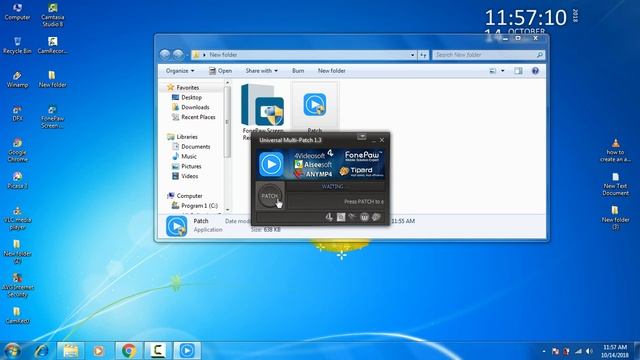Launch Internet Explorer from taskbar
Screen dimensions: 640x360
tap(41, 350)
